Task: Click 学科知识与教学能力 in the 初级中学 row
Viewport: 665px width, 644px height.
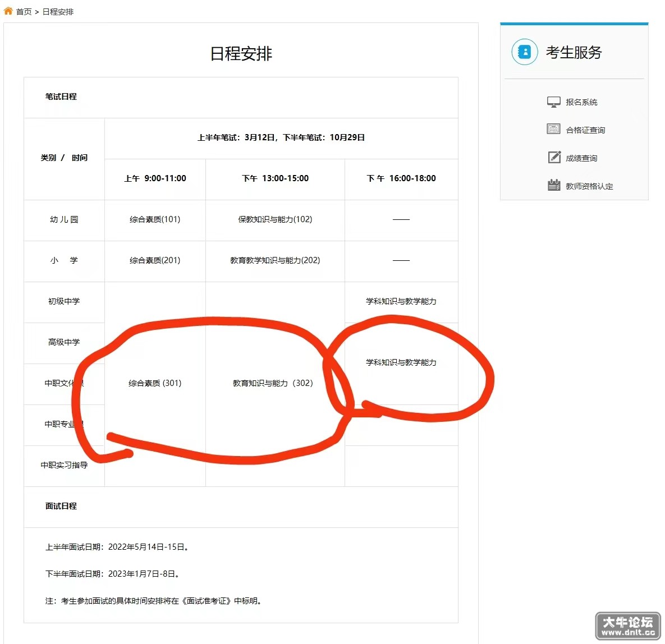Action: [x=401, y=301]
